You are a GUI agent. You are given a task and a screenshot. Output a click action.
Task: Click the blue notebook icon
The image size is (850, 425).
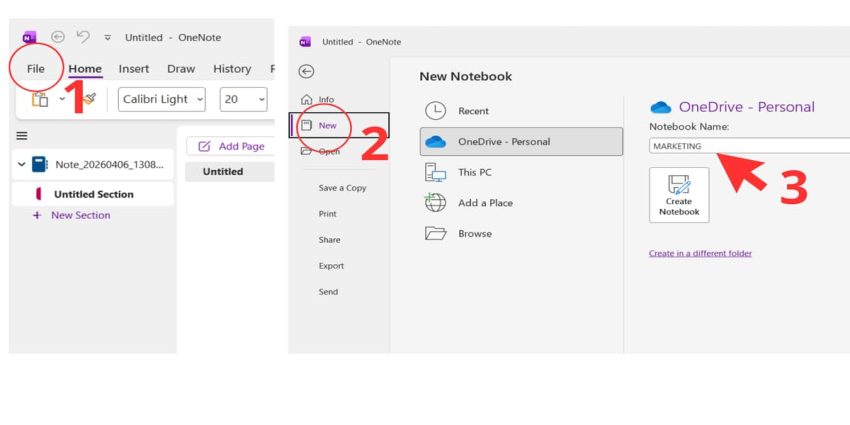pyautogui.click(x=40, y=164)
